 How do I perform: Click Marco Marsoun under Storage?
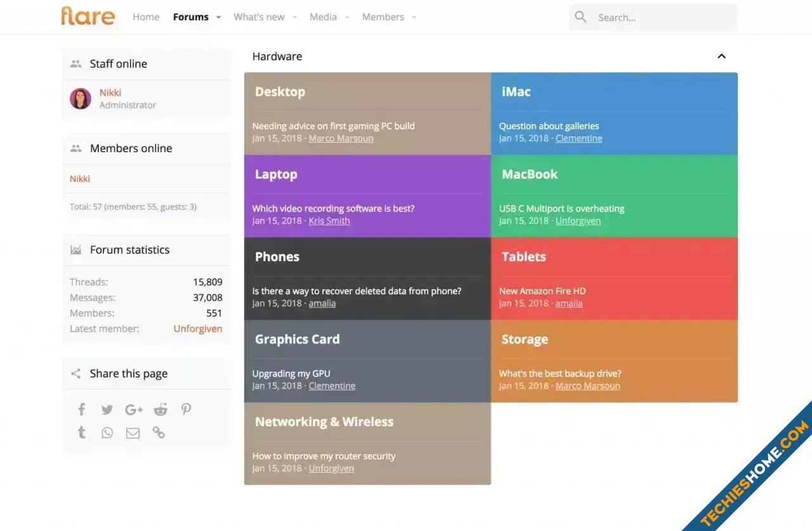[588, 386]
